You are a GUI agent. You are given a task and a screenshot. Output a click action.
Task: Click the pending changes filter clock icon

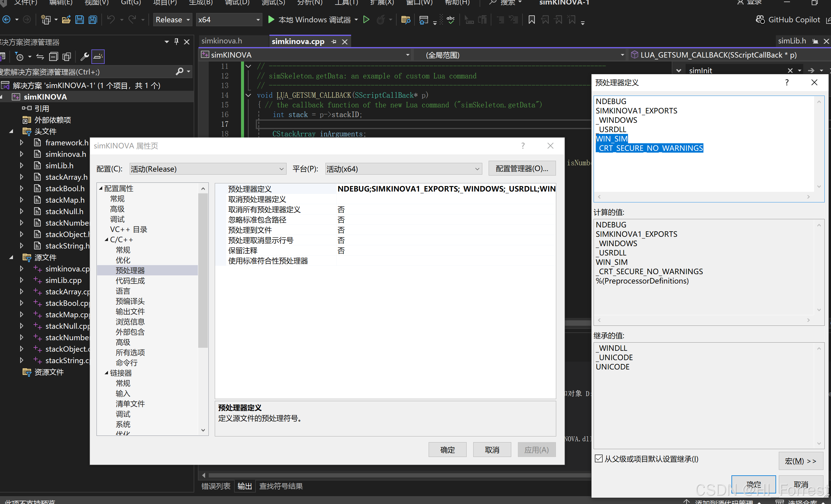point(20,57)
